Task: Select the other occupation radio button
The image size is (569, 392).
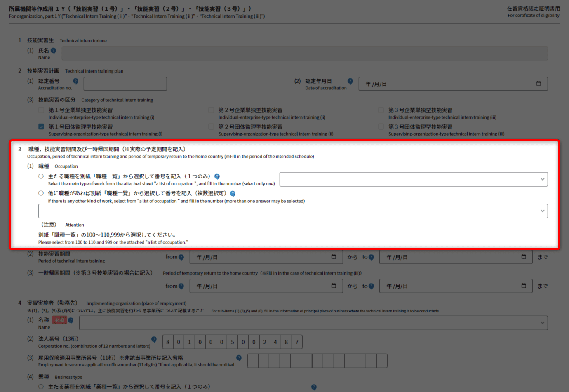Action: pyautogui.click(x=41, y=193)
